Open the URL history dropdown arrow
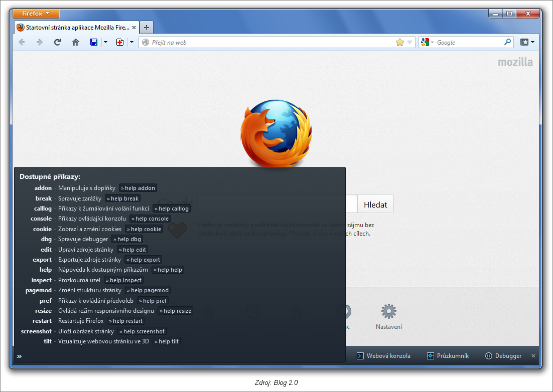The width and height of the screenshot is (553, 392). click(410, 43)
